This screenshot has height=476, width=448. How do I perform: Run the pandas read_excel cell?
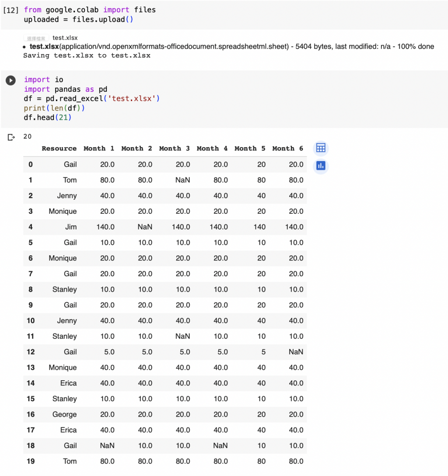[10, 80]
